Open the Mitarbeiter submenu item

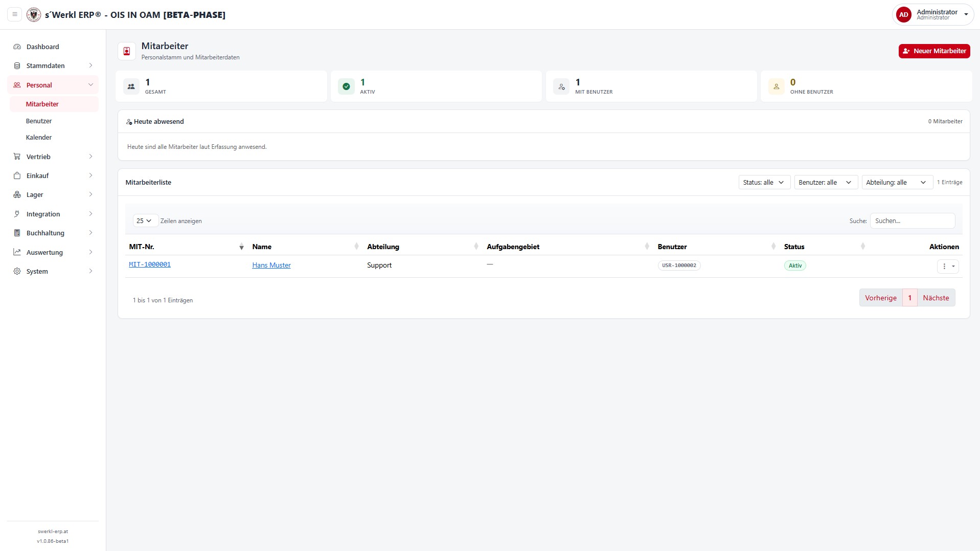tap(54, 104)
